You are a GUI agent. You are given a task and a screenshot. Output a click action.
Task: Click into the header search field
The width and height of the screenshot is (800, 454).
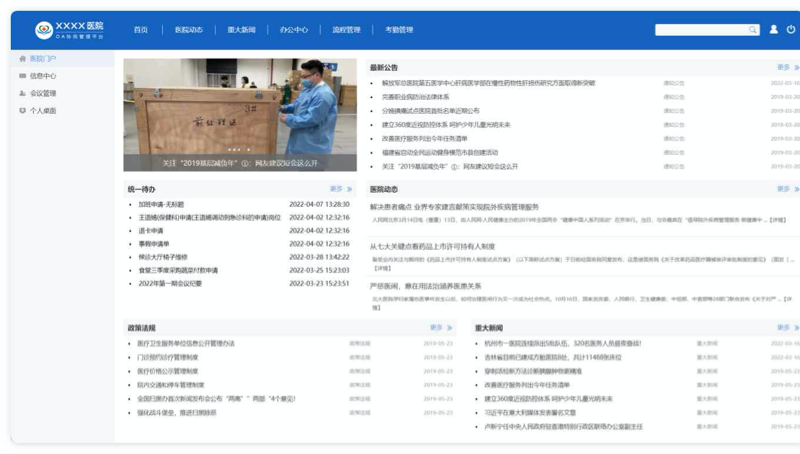point(700,30)
